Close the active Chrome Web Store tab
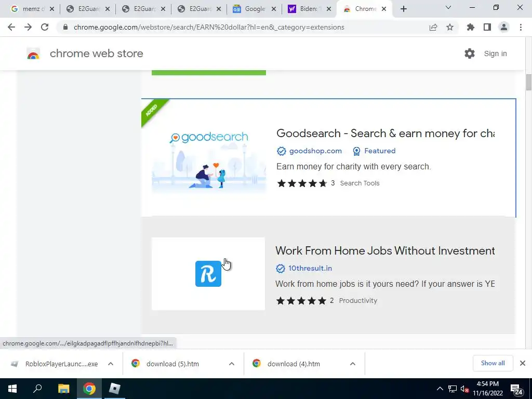The height and width of the screenshot is (399, 532). (384, 9)
